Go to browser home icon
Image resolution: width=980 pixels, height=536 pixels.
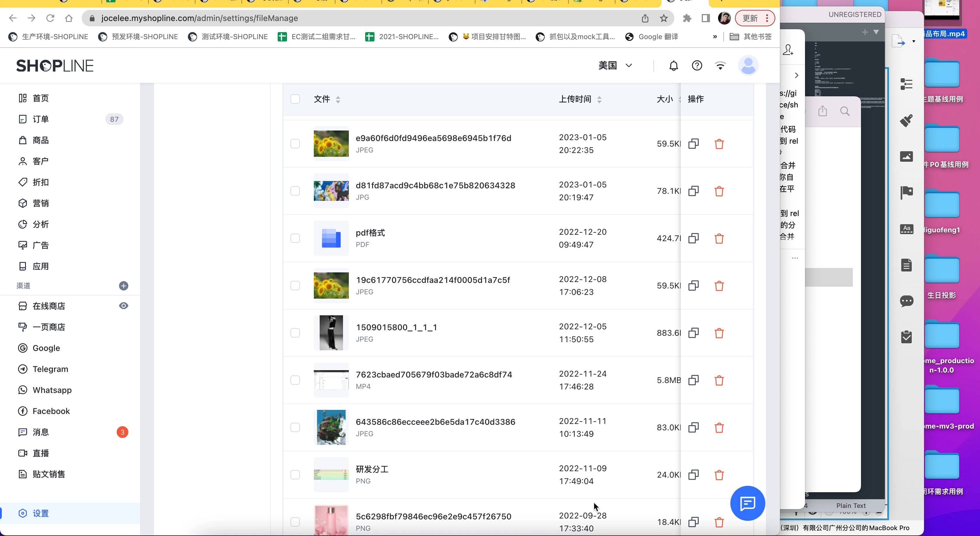[69, 18]
